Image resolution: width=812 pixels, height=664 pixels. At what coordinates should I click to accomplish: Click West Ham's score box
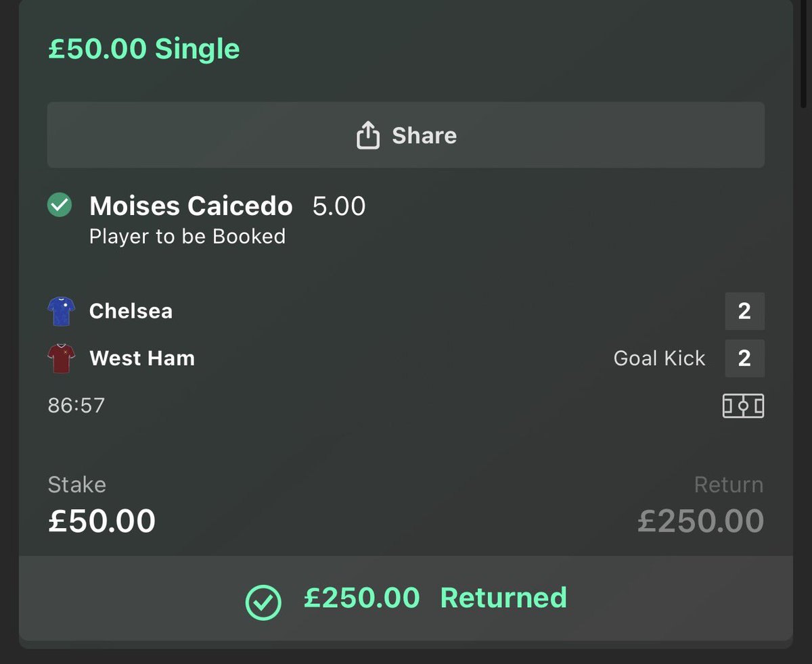744,358
